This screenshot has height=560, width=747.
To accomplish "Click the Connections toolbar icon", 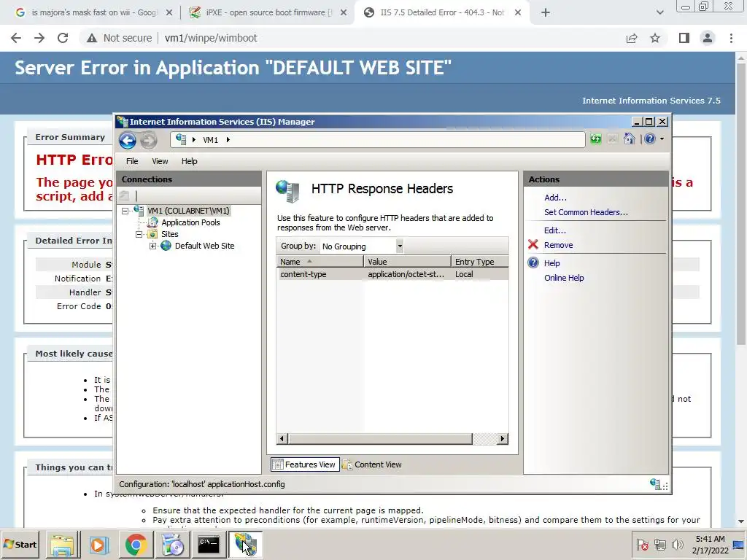I will tap(124, 195).
